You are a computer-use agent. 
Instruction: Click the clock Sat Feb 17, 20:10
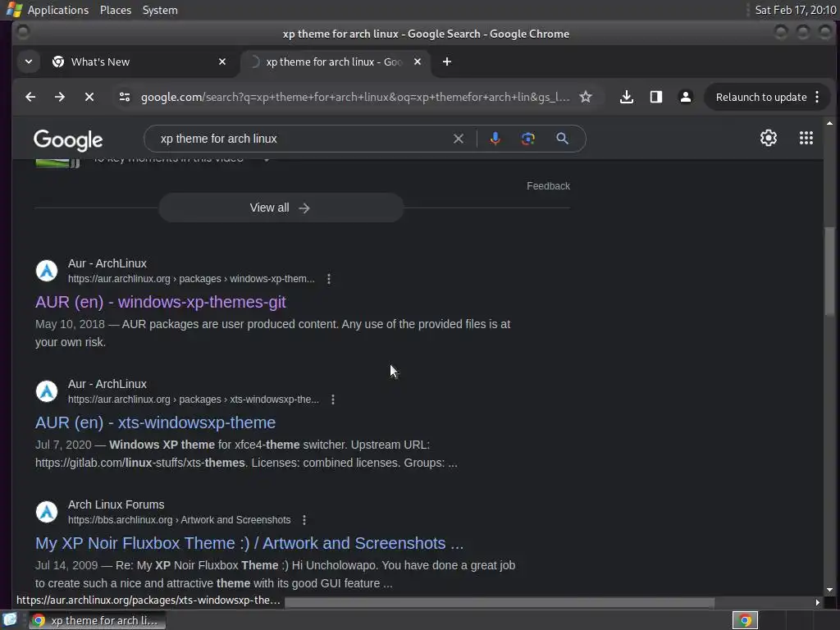click(x=795, y=10)
